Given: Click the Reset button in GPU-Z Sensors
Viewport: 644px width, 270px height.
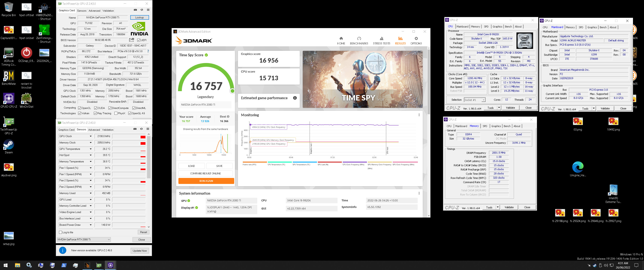Looking at the screenshot, I should (x=144, y=232).
